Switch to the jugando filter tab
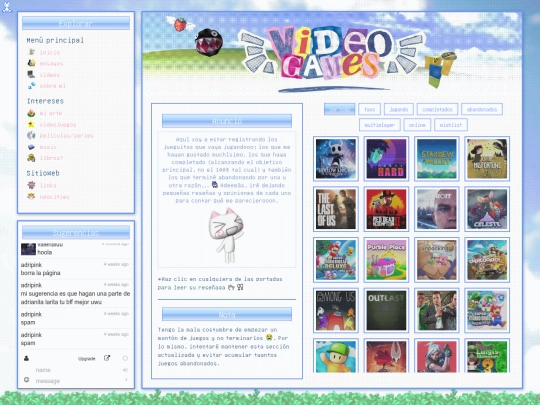 click(398, 109)
